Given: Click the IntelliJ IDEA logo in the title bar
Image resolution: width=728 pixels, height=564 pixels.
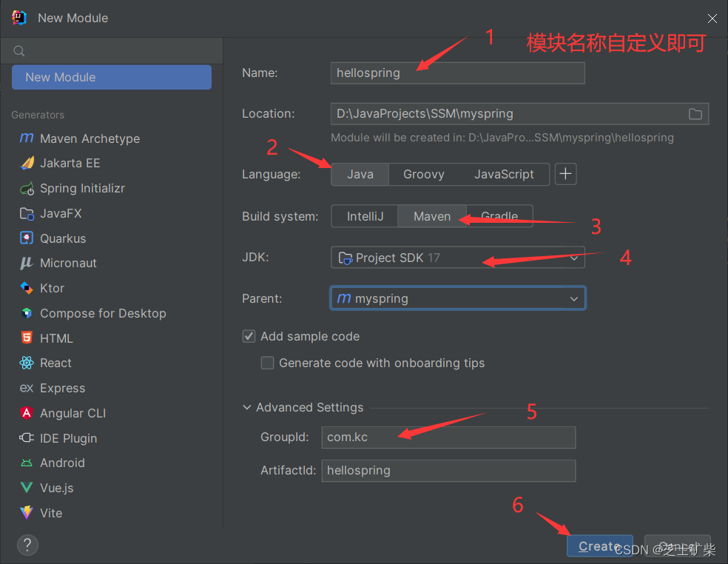Looking at the screenshot, I should tap(19, 18).
